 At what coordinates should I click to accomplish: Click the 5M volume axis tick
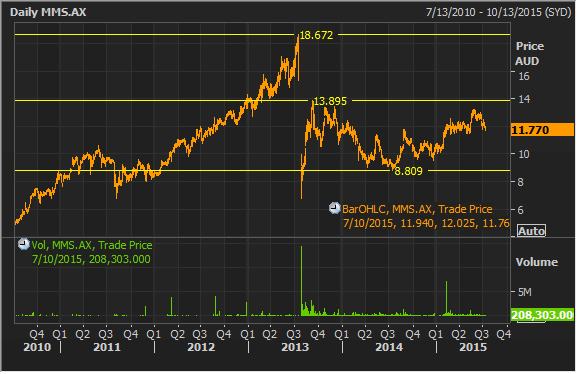525,292
